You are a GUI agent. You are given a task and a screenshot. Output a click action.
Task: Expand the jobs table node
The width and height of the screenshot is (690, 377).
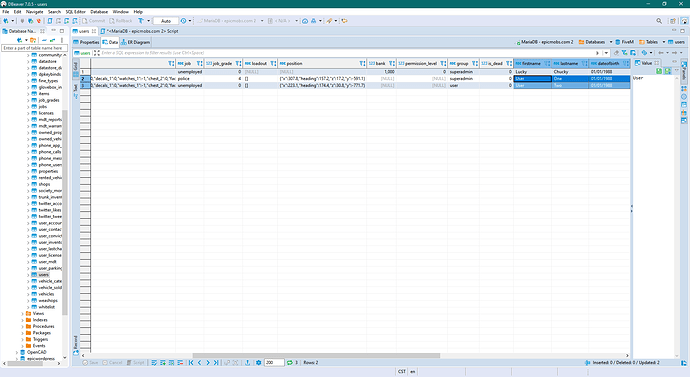coord(28,106)
